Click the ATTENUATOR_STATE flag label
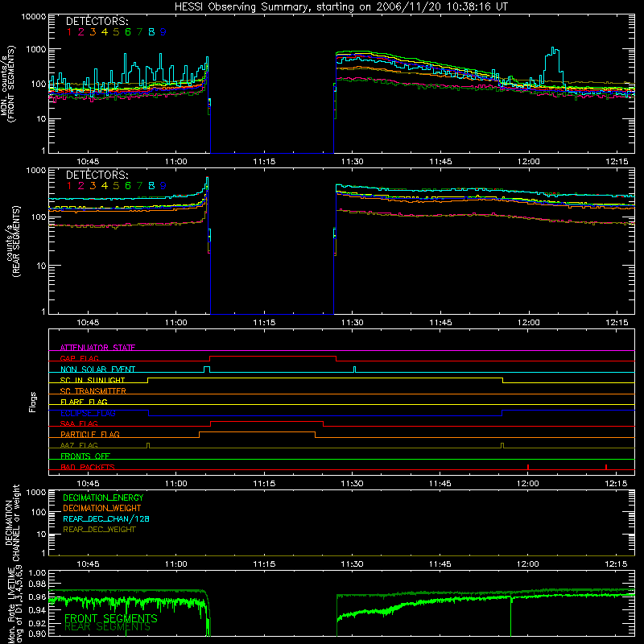The height and width of the screenshot is (644, 644). pyautogui.click(x=97, y=348)
